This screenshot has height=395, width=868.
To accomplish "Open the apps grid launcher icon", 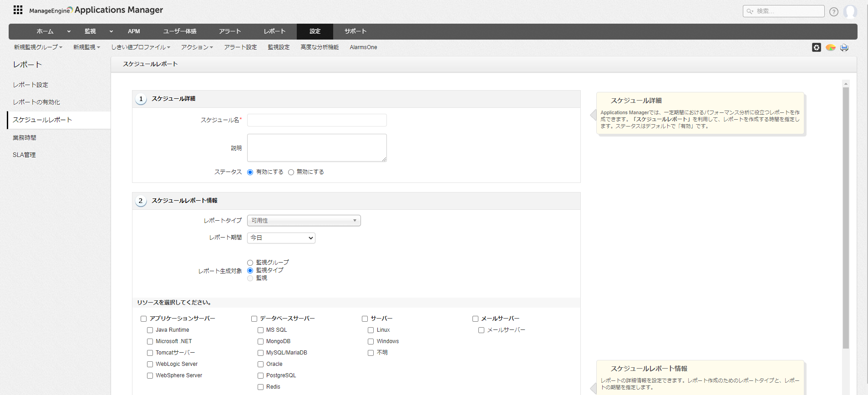I will point(18,10).
